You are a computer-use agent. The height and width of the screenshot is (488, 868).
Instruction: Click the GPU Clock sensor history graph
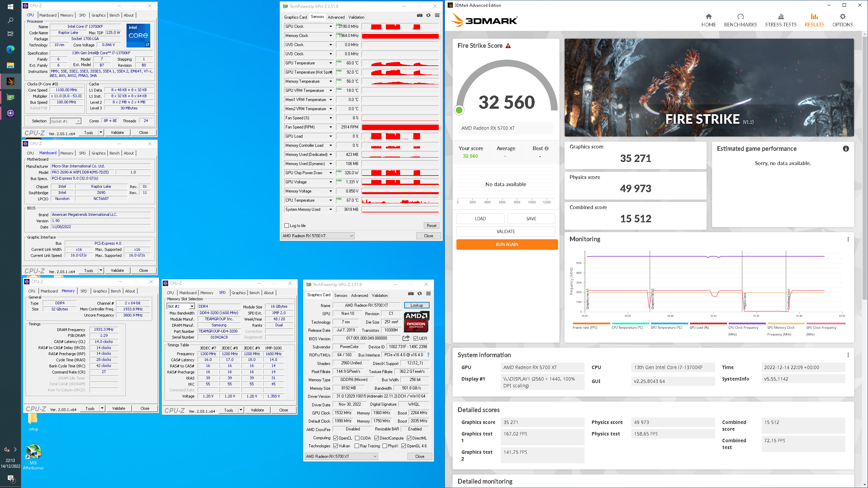pyautogui.click(x=400, y=26)
